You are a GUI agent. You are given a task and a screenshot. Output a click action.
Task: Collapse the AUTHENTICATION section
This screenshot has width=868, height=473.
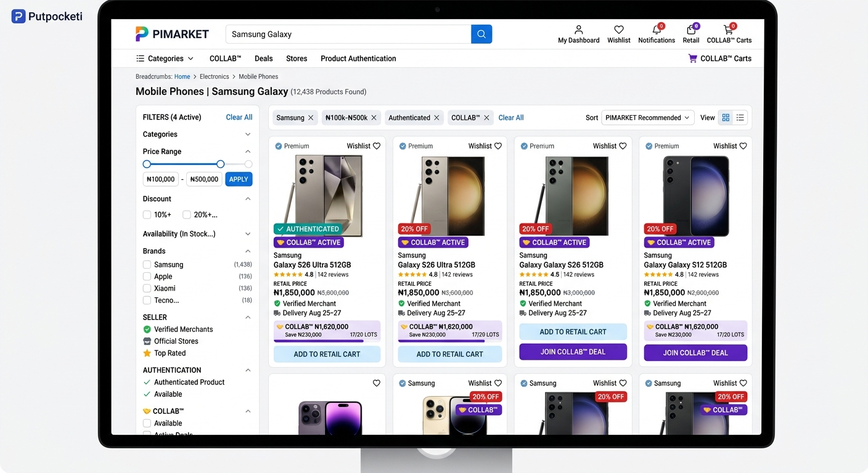(x=248, y=370)
